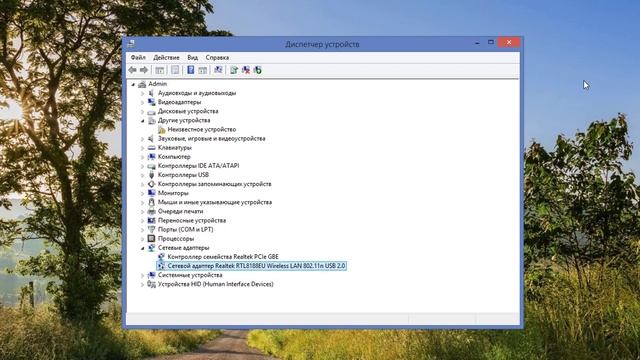Collapse the Другие устройства category
The height and width of the screenshot is (360, 640).
pos(142,121)
